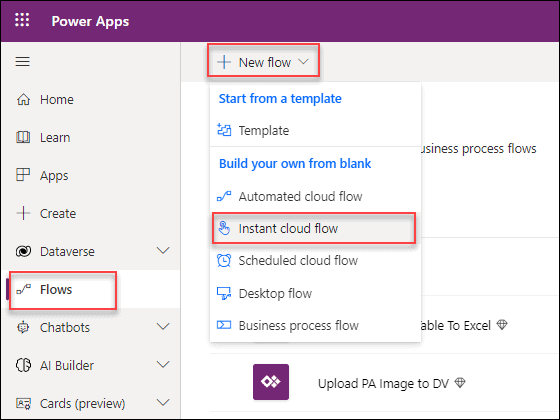Image resolution: width=560 pixels, height=420 pixels.
Task: Click premium diamond icon next to 'able To Excel'
Action: coord(502,325)
